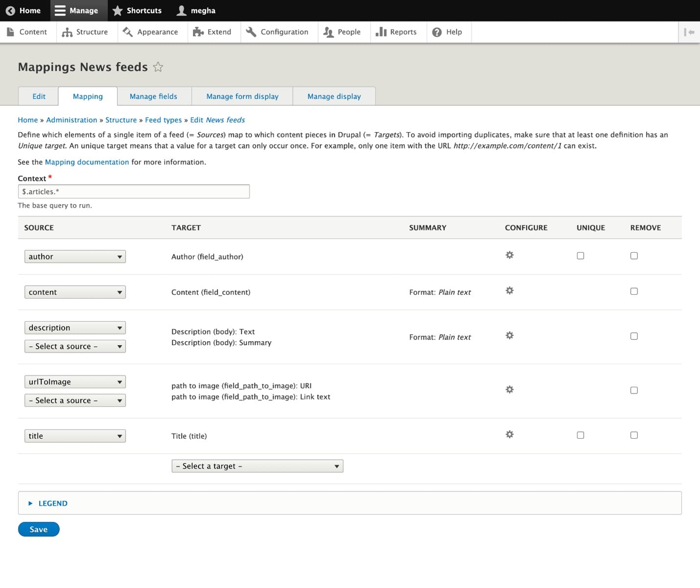Viewport: 700px width, 588px height.
Task: Star this page as a shortcut
Action: coord(158,67)
